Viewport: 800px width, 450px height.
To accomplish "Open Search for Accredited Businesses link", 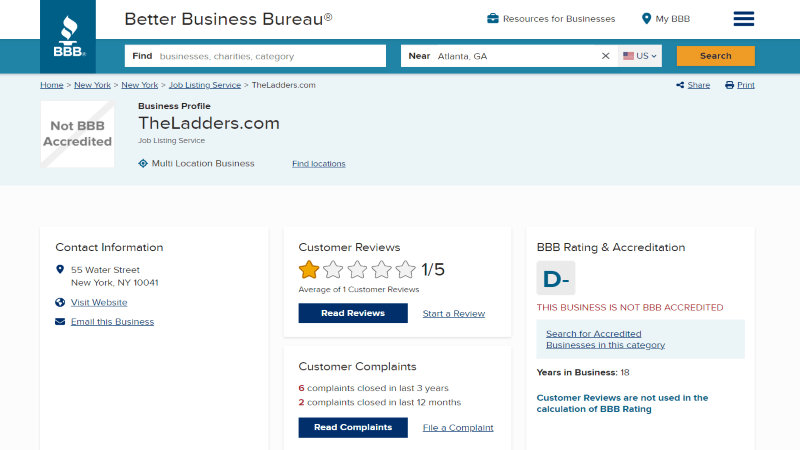I will click(x=605, y=339).
